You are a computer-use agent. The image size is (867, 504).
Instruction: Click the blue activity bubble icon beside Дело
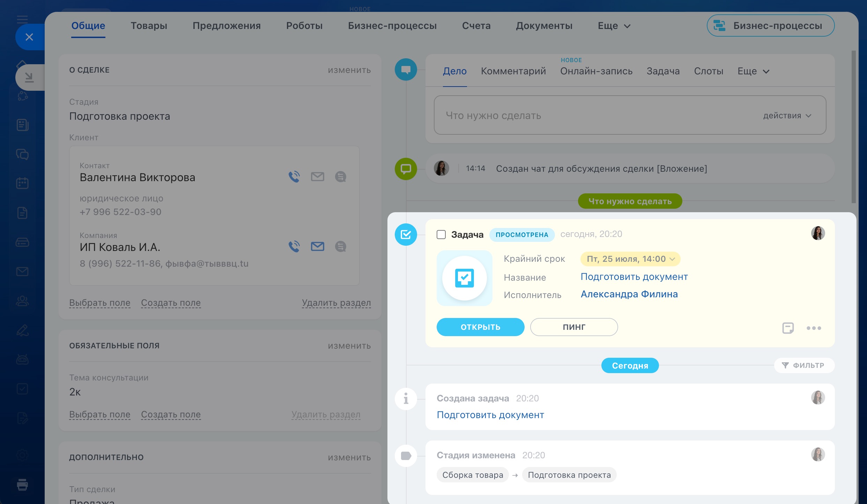click(406, 70)
